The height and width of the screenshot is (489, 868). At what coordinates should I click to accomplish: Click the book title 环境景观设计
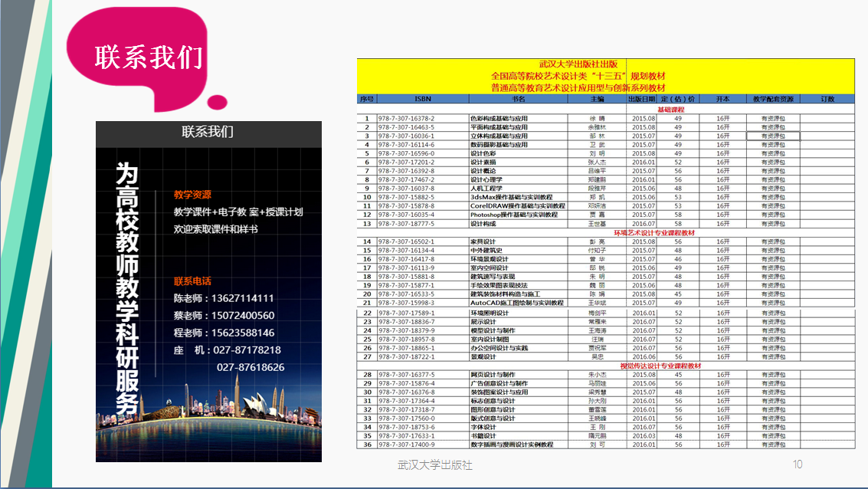click(x=490, y=259)
